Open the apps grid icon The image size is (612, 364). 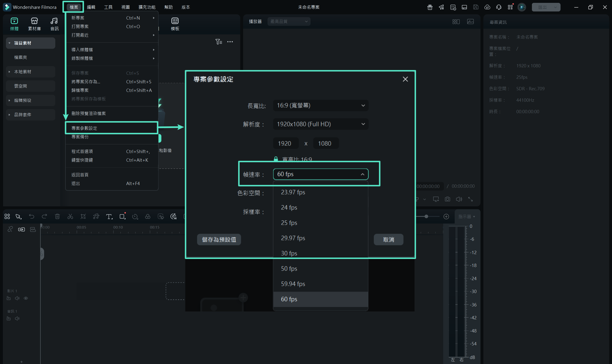point(510,7)
